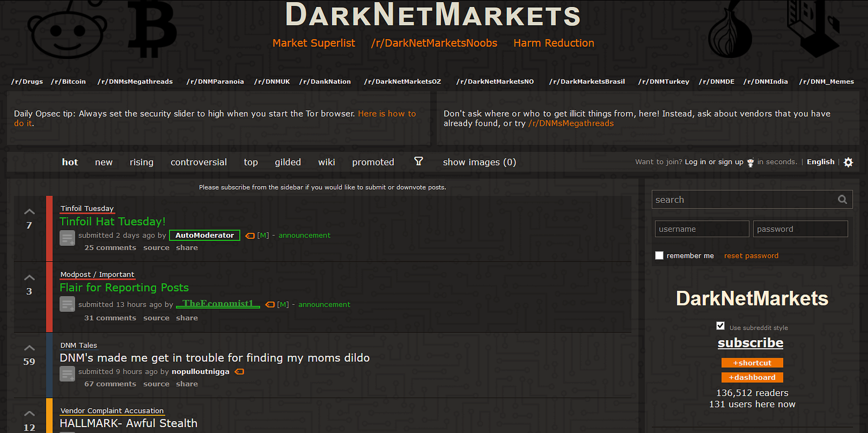Viewport: 868px width, 433px height.
Task: Click the Log in link
Action: click(x=695, y=162)
